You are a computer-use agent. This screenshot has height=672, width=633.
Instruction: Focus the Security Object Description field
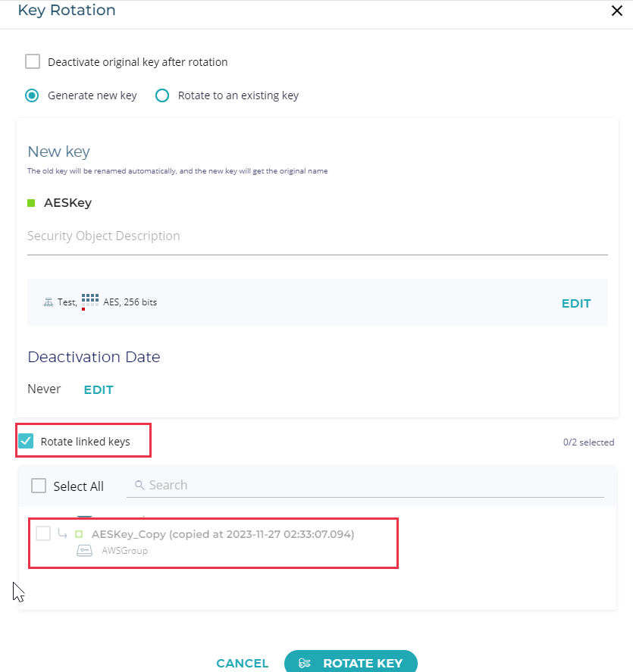coord(317,236)
